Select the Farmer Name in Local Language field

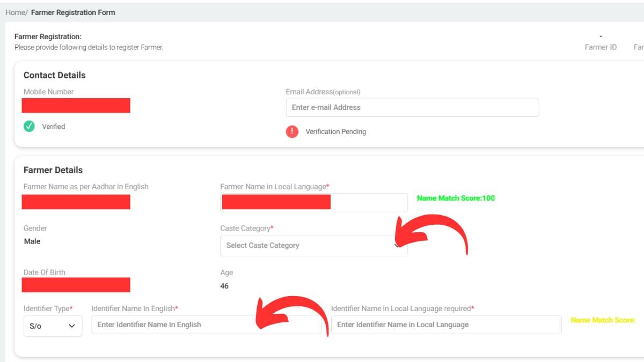(x=314, y=202)
